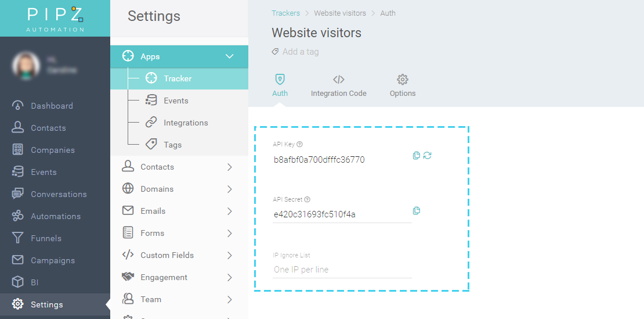Click the Funnels funnel icon
The width and height of the screenshot is (644, 319).
pyautogui.click(x=17, y=238)
